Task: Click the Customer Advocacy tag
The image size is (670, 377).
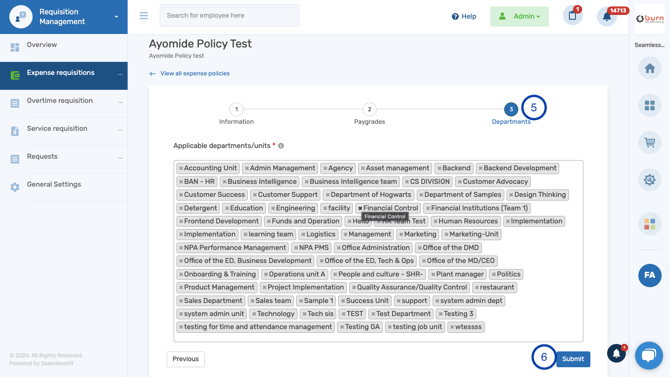Action: (x=493, y=182)
